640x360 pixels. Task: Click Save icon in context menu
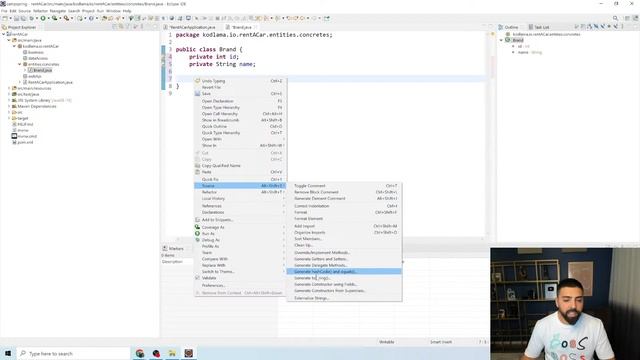tap(198, 93)
